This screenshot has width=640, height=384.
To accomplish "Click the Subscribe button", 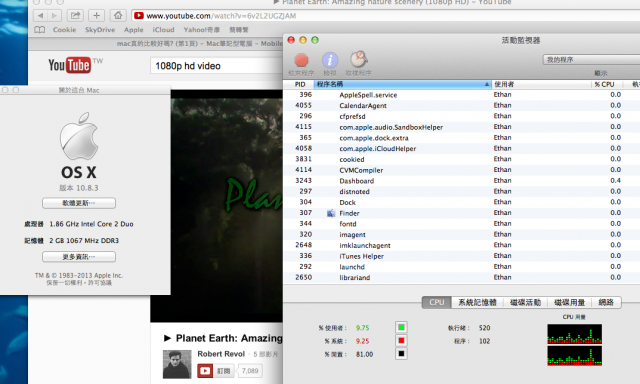I will coord(216,371).
